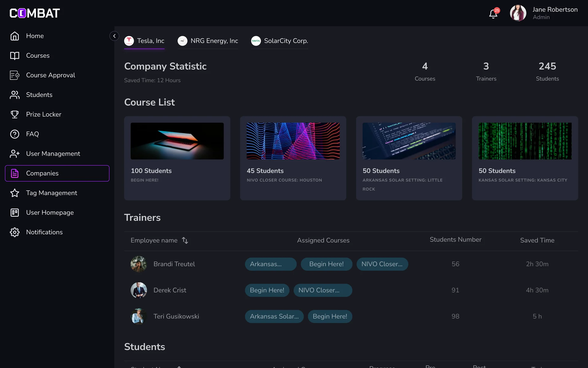Screen dimensions: 588x368
Task: Switch to the Tesla, Inc tab
Action: click(x=144, y=41)
